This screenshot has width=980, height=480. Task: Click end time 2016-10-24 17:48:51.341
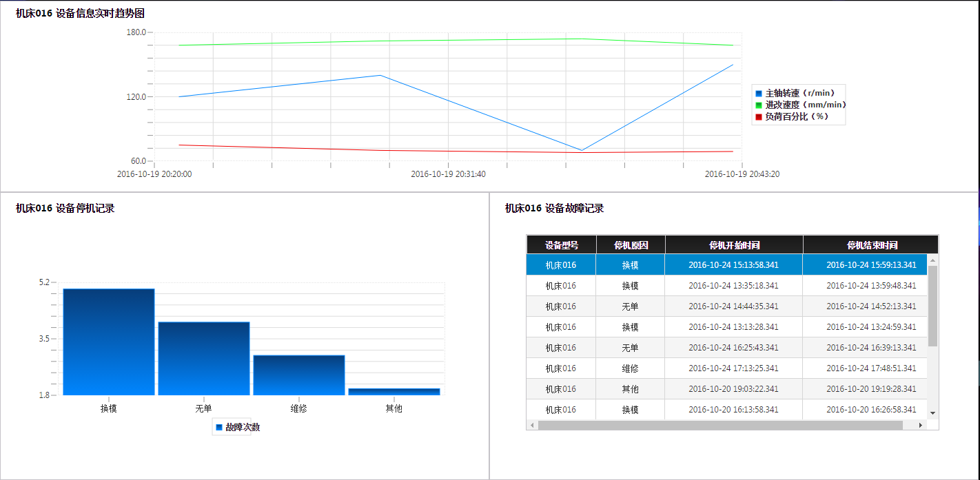[871, 368]
